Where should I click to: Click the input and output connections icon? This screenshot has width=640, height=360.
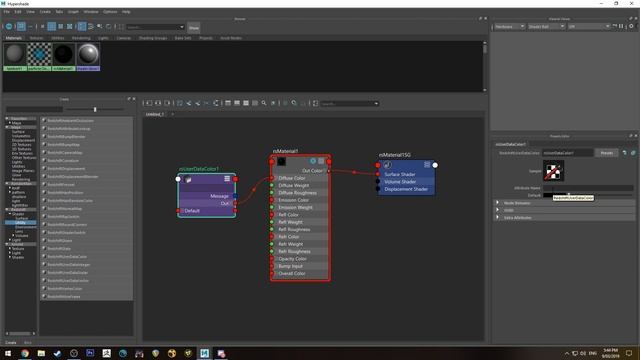click(x=158, y=103)
